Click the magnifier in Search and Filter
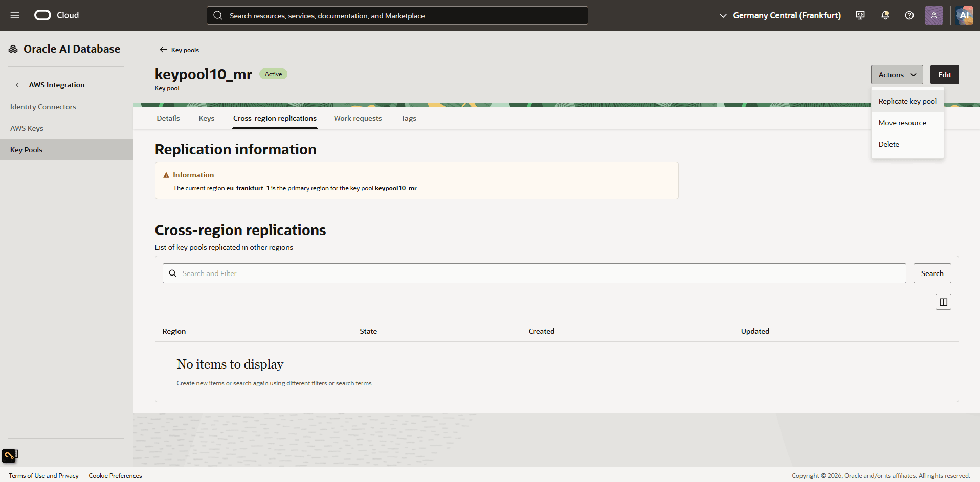Viewport: 980px width, 482px height. coord(173,273)
